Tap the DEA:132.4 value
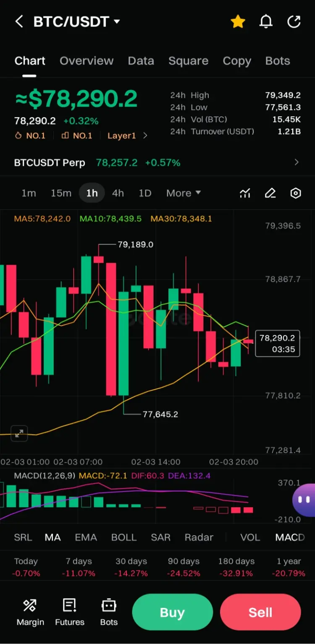315x644 pixels. tap(189, 476)
